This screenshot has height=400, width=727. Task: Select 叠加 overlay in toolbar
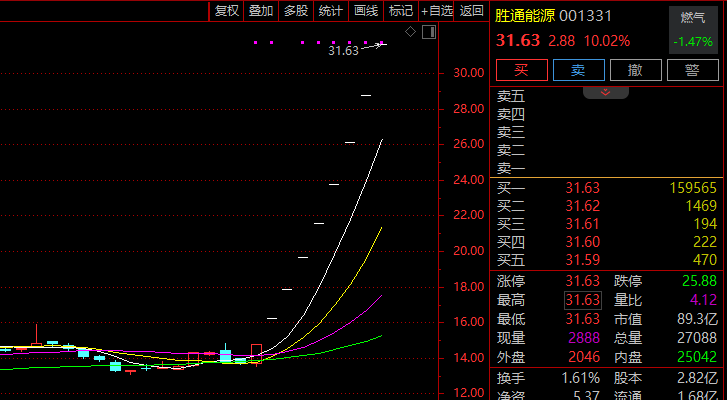pos(261,10)
